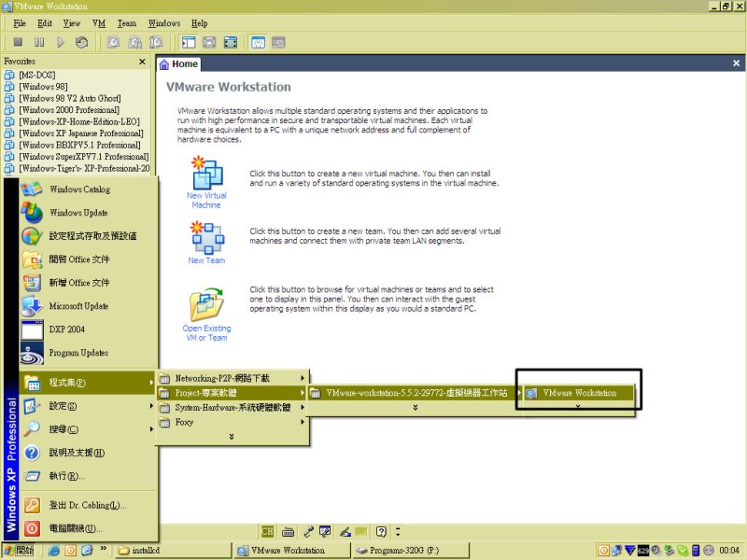Screen dimensions: 747x560
Task: Expand the Foxy program submenu
Action: point(232,423)
